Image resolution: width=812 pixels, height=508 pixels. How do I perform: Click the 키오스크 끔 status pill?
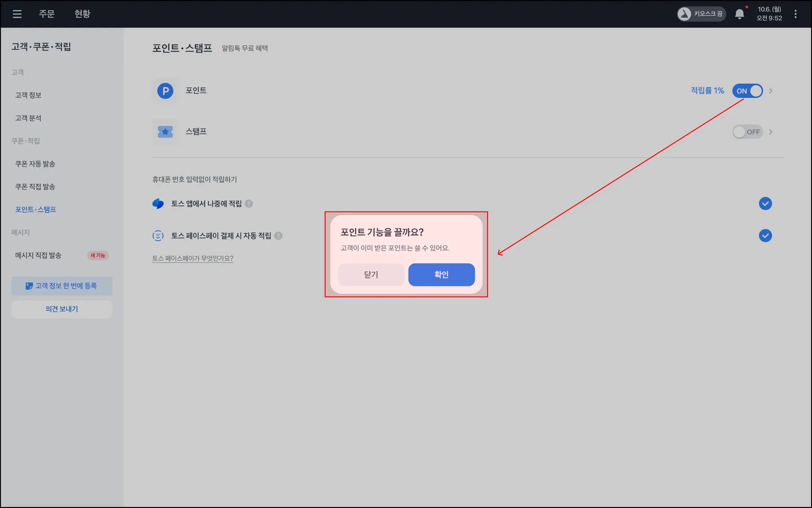pos(701,14)
